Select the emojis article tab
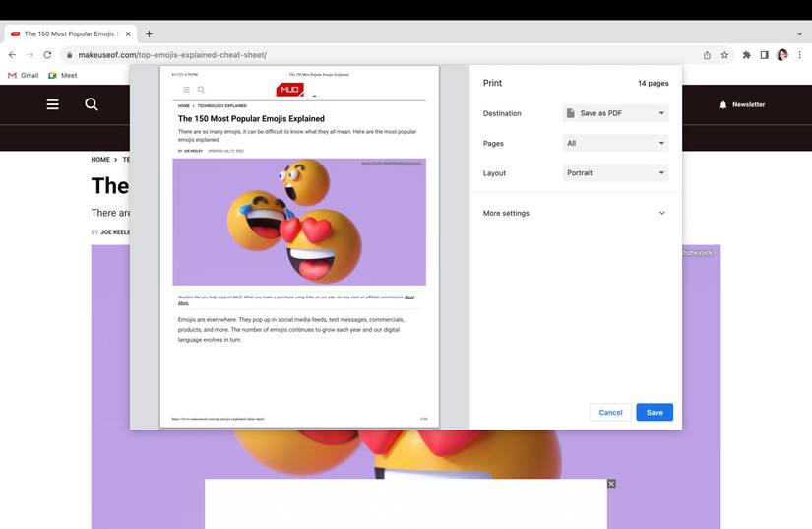The image size is (812, 529). click(x=71, y=33)
